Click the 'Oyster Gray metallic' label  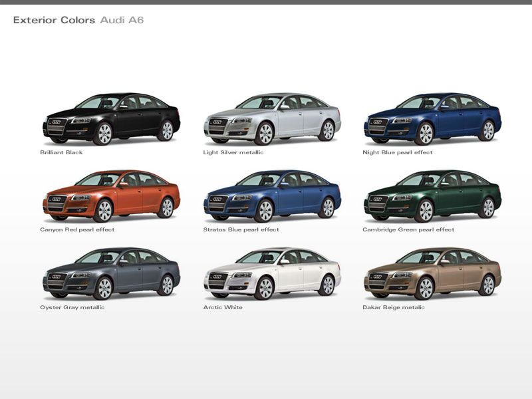point(72,307)
